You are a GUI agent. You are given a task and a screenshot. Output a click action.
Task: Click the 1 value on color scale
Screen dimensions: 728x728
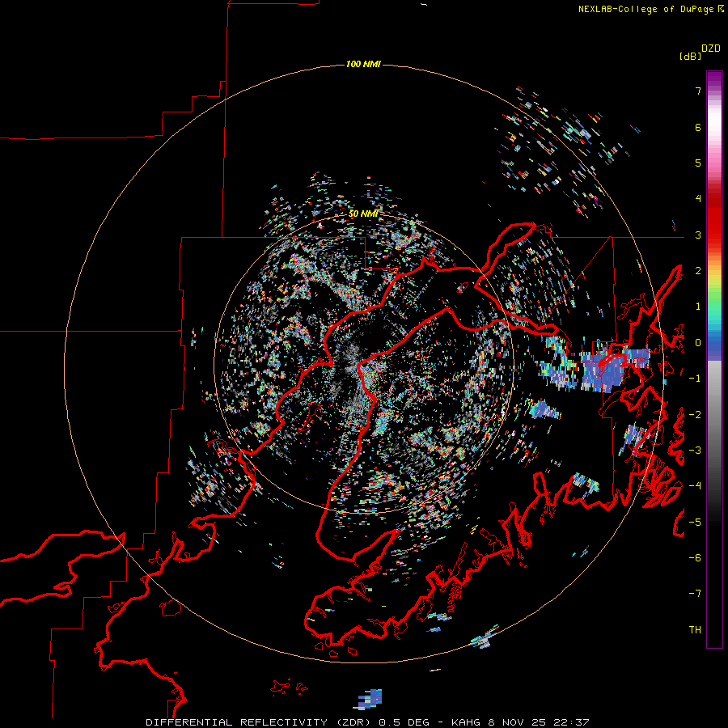pos(698,307)
